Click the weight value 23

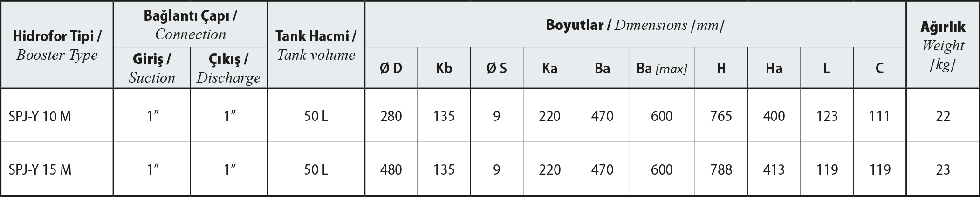click(x=943, y=169)
